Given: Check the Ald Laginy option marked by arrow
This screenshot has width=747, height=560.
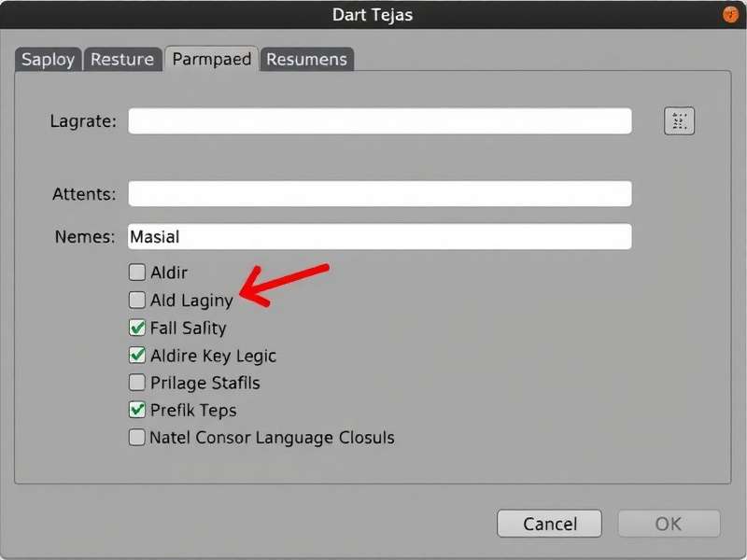Looking at the screenshot, I should tap(136, 301).
